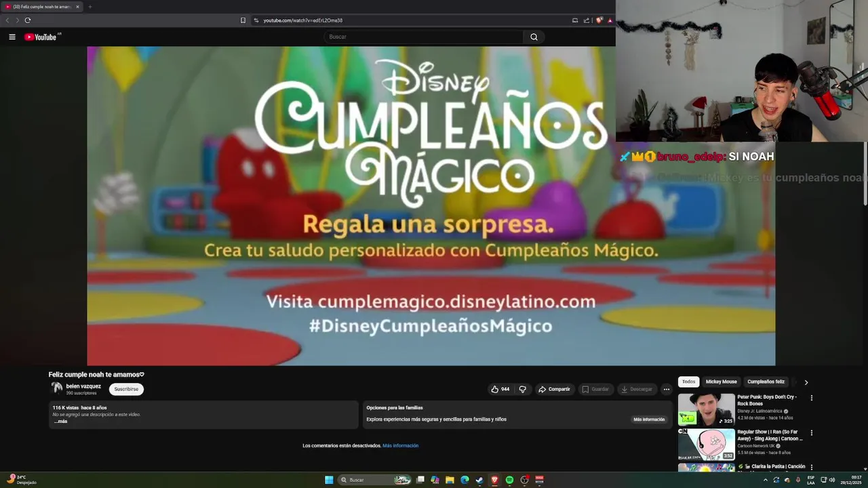Click the YouTube search magnifier button
The image size is (868, 488).
(534, 37)
